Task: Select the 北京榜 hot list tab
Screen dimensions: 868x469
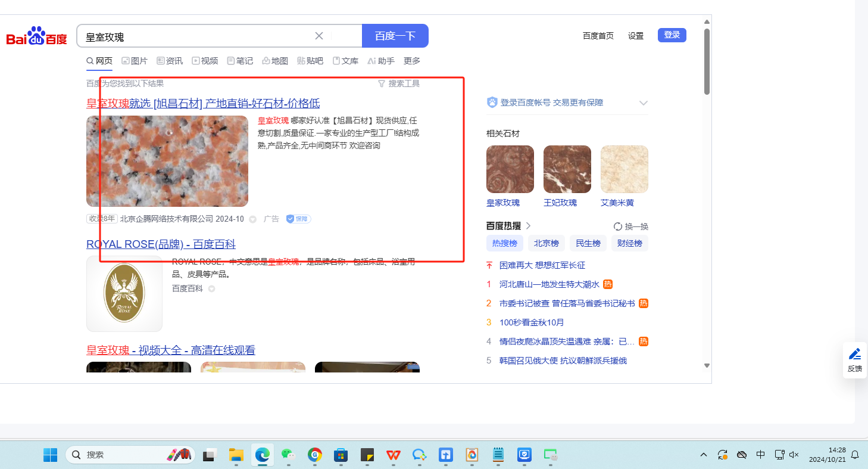Action: pyautogui.click(x=546, y=243)
